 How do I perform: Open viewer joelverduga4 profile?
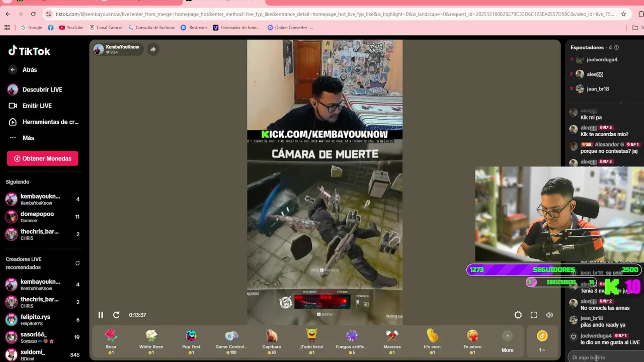tap(602, 59)
